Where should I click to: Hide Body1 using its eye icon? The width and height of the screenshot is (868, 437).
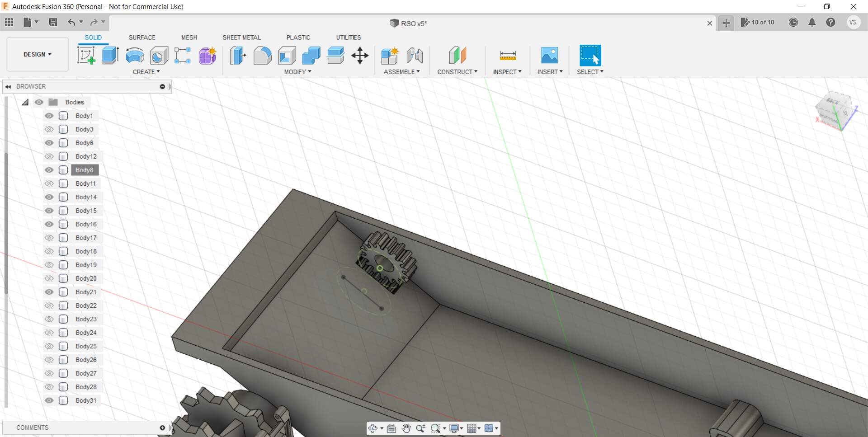49,116
